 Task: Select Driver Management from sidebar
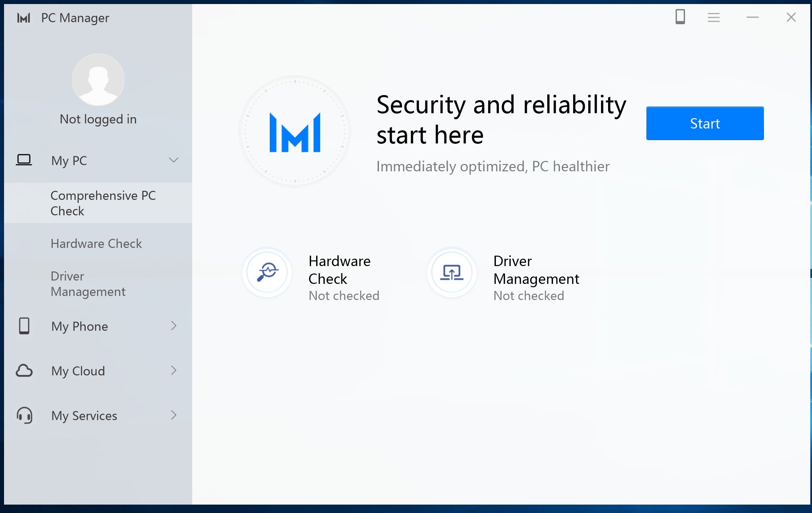(x=88, y=284)
